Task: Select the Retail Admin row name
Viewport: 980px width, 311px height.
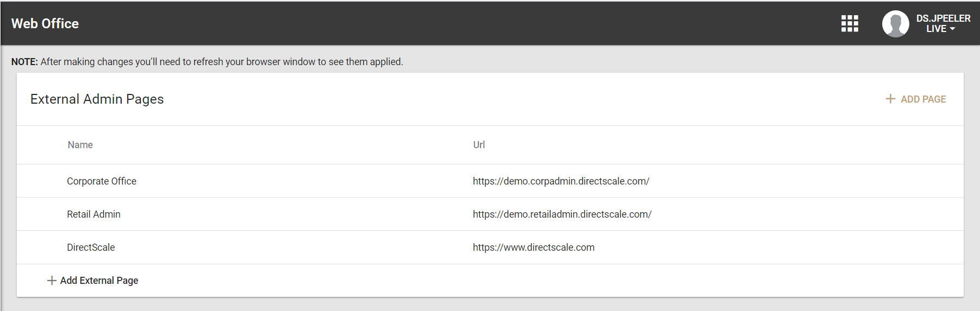Action: pos(93,214)
